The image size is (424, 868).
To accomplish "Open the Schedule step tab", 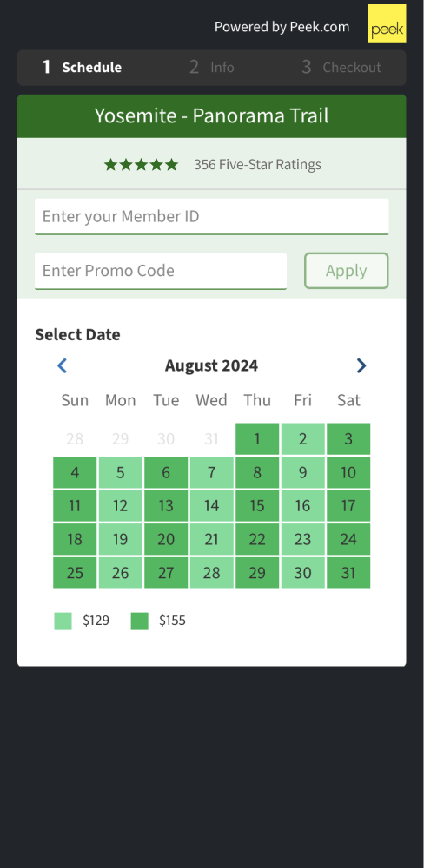I will 82,68.
